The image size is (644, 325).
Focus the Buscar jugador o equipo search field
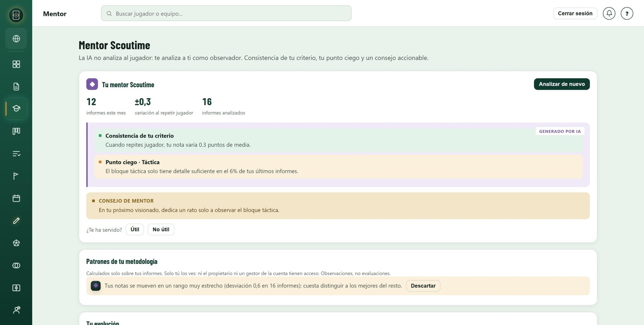(226, 13)
